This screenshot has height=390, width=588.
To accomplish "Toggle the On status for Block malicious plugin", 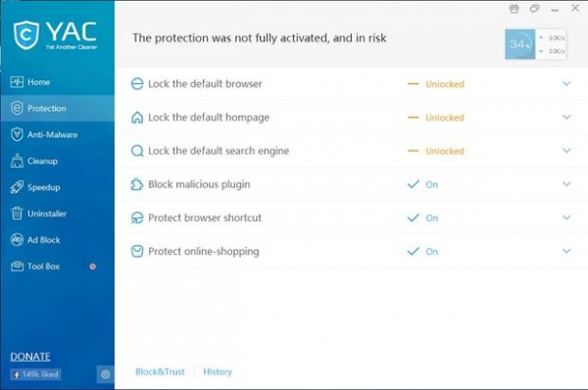I will point(422,184).
